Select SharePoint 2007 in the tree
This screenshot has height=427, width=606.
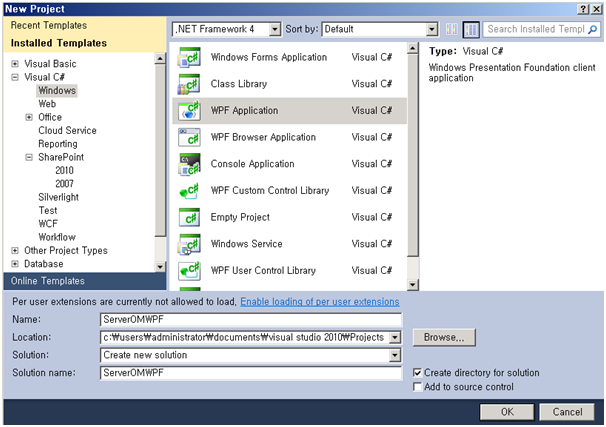64,184
